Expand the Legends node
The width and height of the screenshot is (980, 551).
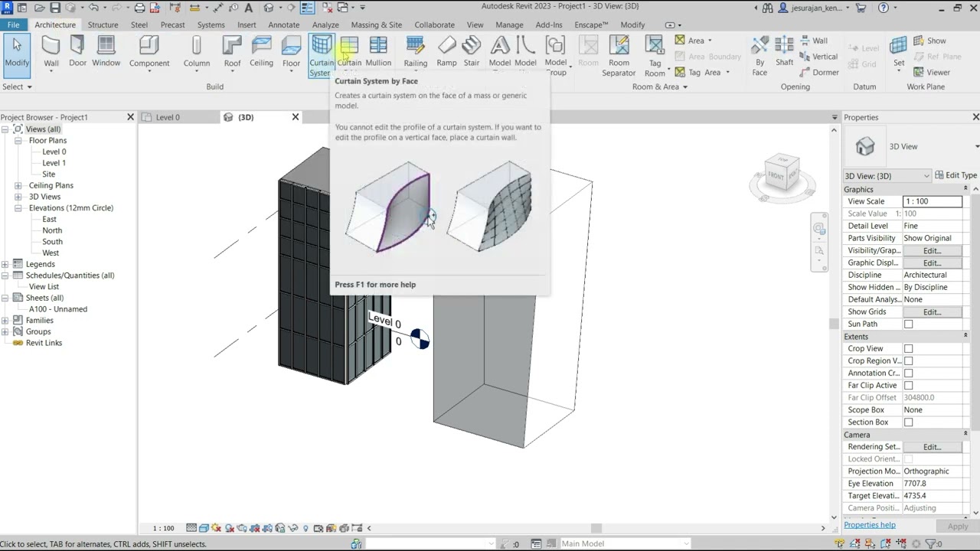coord(5,264)
